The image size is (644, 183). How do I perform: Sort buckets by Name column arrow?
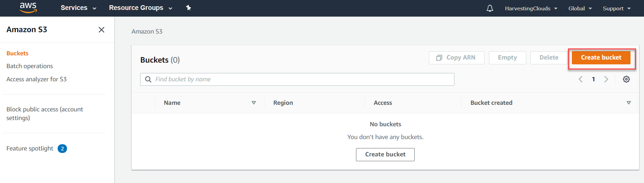[254, 103]
